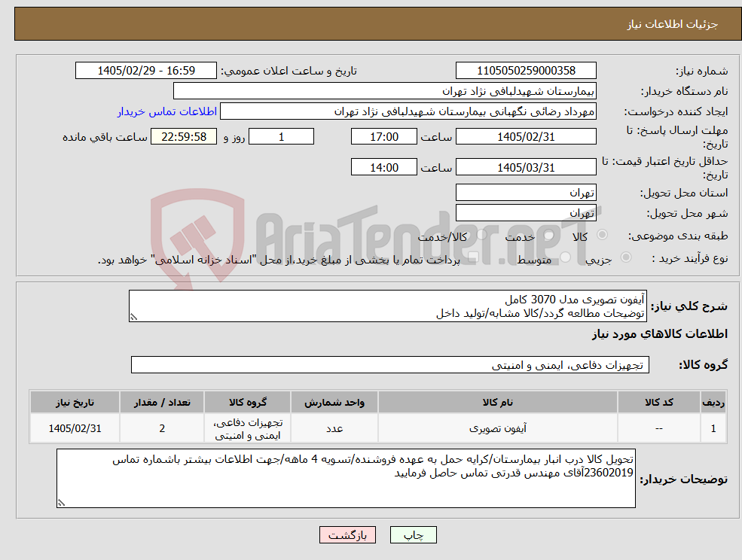Click the price validity time 14:00
This screenshot has width=742, height=560.
coord(383,167)
